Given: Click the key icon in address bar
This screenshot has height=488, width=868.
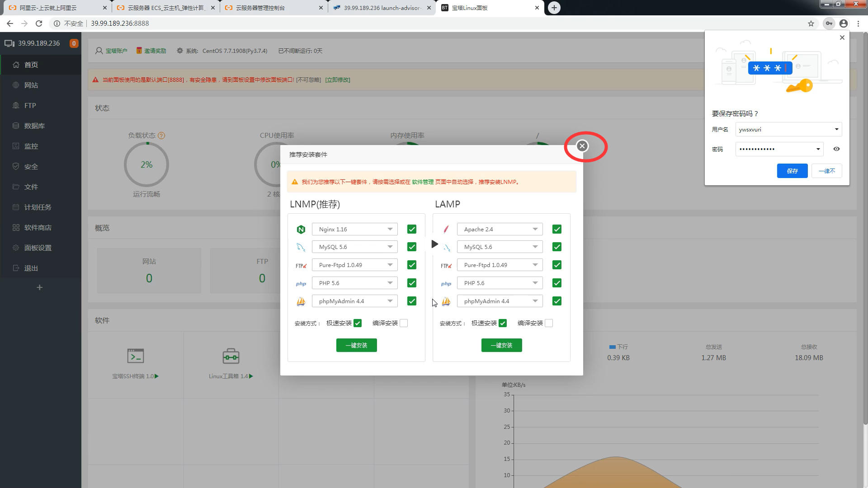Looking at the screenshot, I should click(829, 23).
